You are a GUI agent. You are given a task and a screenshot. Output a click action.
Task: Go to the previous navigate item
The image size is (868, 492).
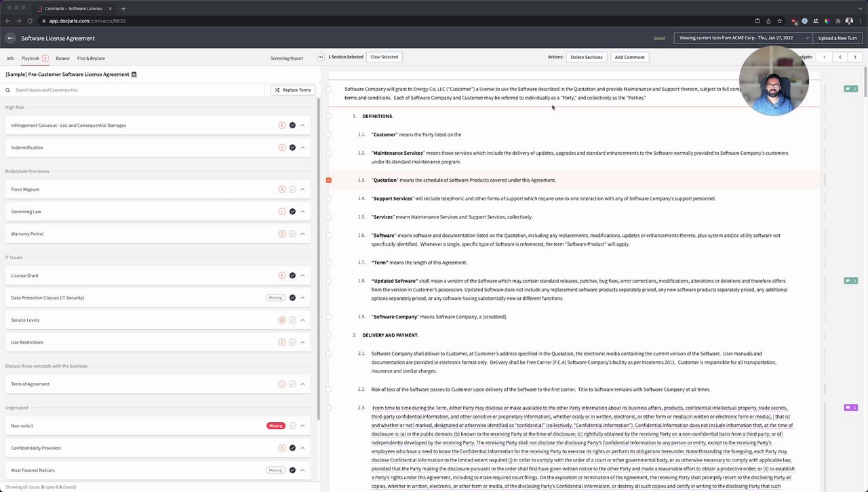tap(840, 57)
